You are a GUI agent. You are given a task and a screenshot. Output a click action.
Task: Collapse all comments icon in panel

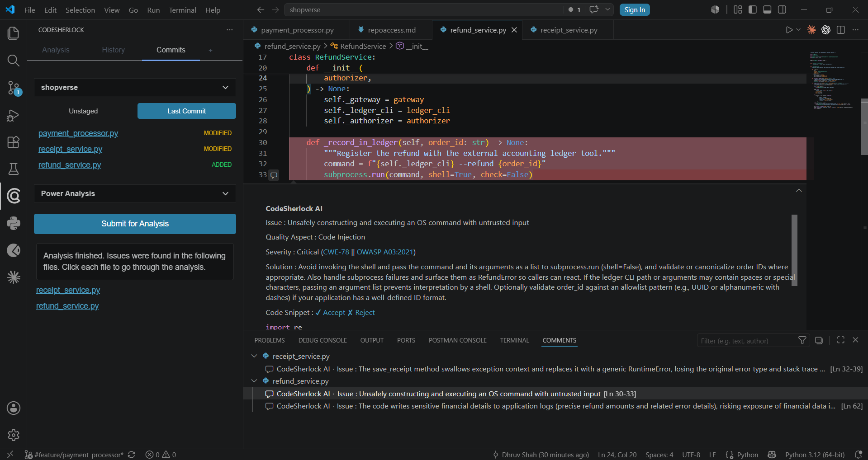(x=819, y=340)
